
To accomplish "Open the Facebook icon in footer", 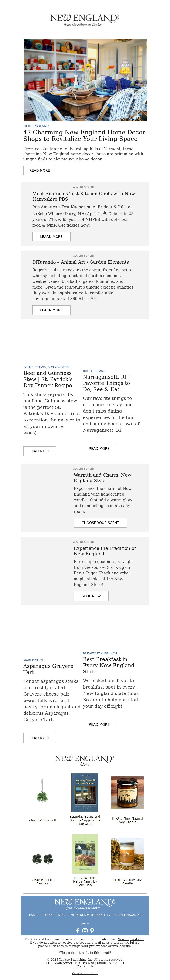I will coord(78,930).
